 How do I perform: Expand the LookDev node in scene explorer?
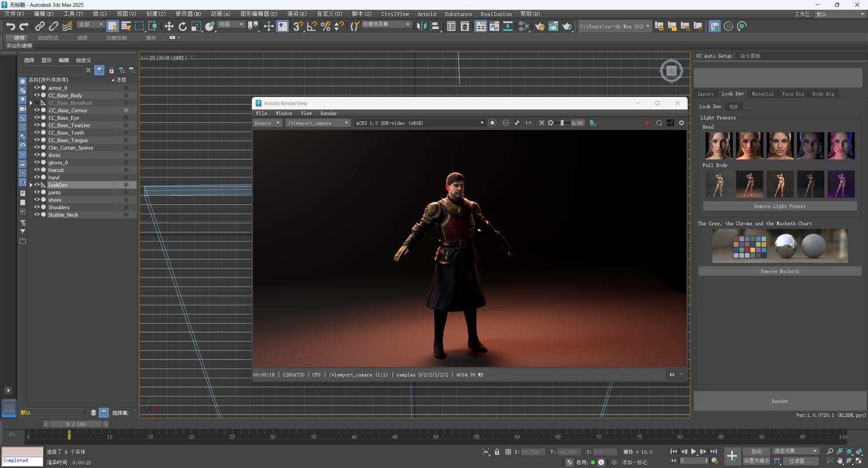point(31,185)
